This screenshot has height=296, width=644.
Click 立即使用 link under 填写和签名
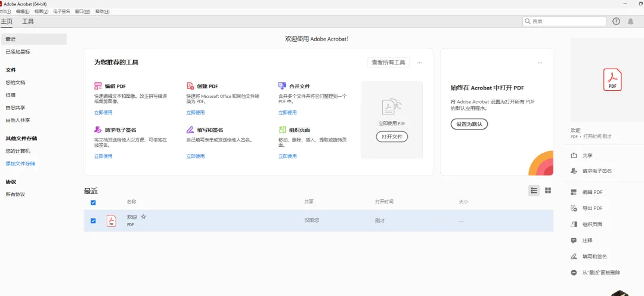point(196,156)
